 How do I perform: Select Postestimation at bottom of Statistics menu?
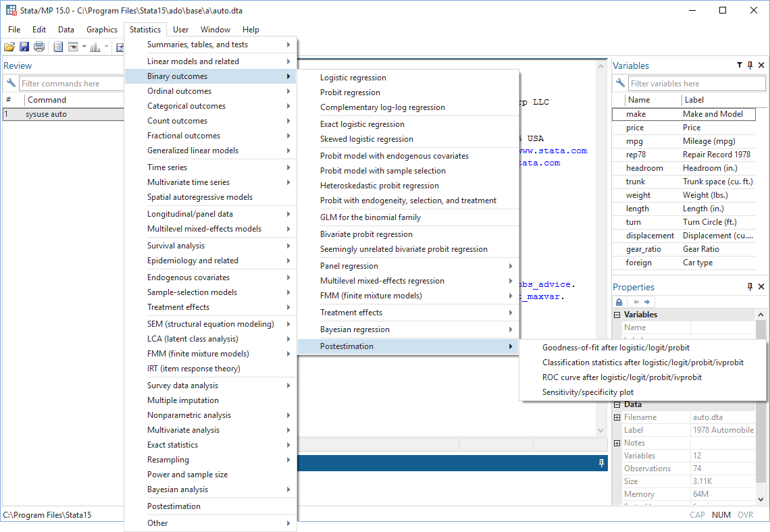(x=211, y=506)
